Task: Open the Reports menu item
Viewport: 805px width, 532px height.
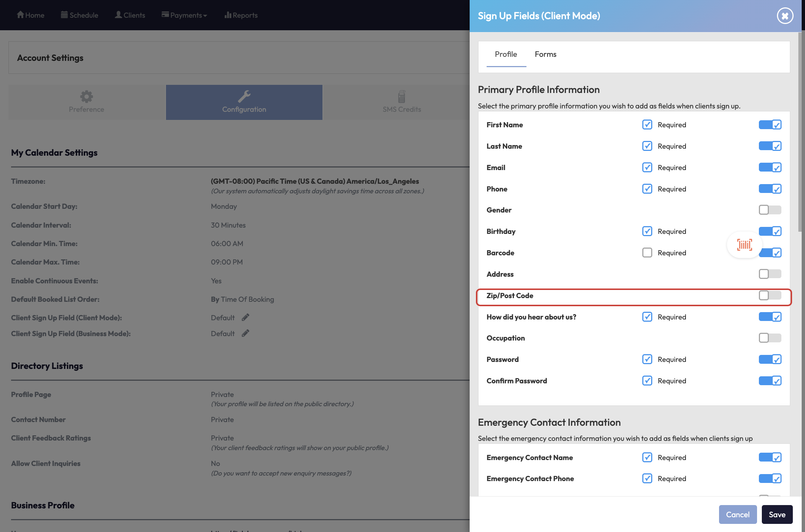Action: point(241,15)
